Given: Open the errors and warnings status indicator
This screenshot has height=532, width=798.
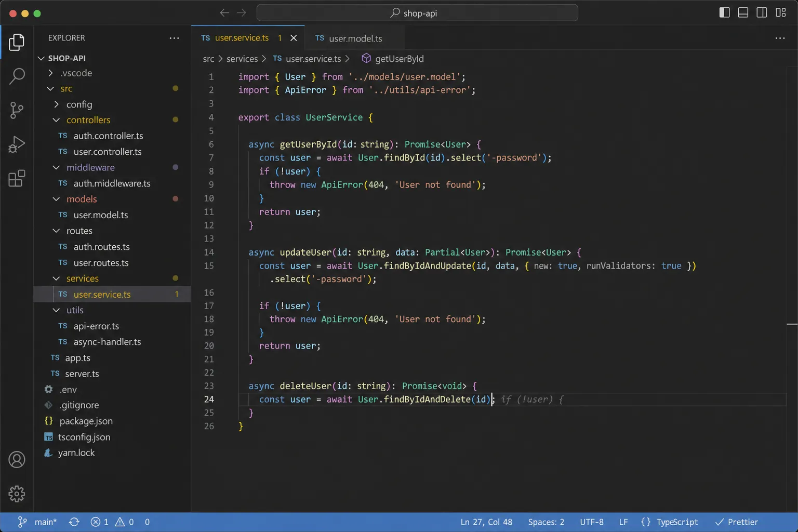Looking at the screenshot, I should click(112, 522).
